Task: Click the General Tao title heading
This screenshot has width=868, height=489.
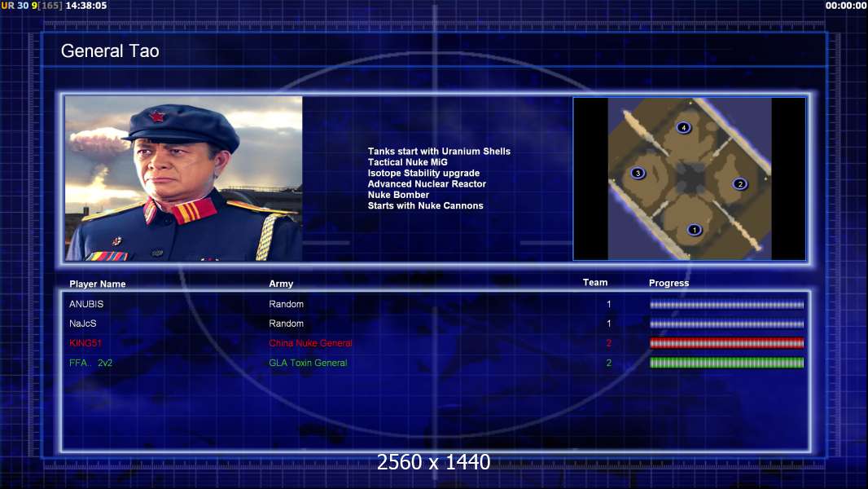Action: pos(110,51)
